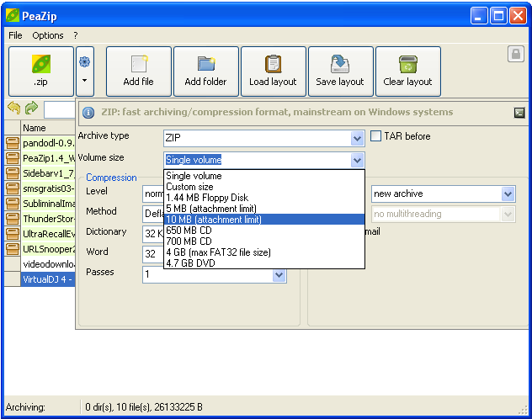Open the Dictionary 32 KB dropdown
The image size is (532, 419).
pos(153,234)
